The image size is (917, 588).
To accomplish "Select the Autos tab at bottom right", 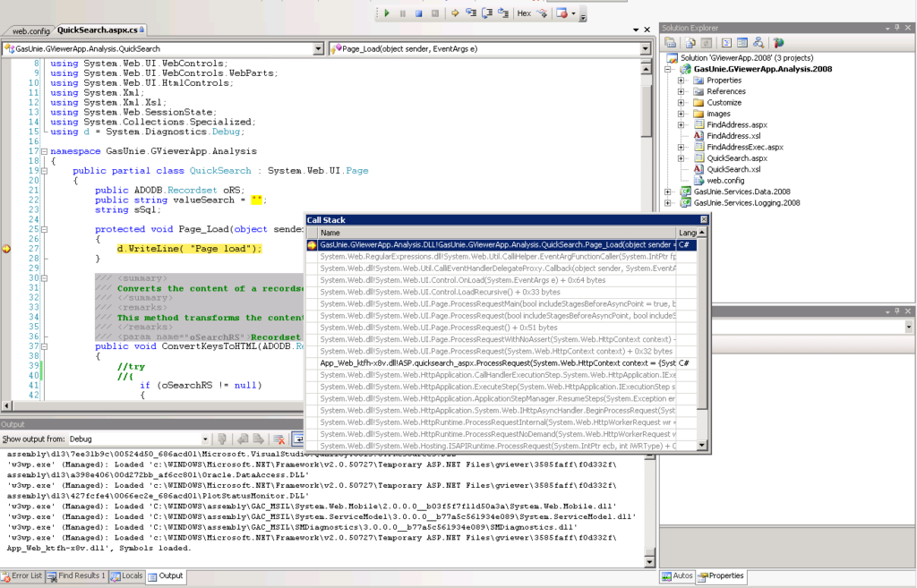I will [x=676, y=576].
